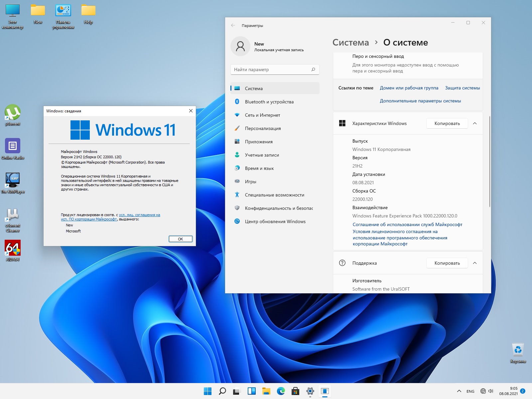Click OK in 'Windows: сведения' dialog
This screenshot has width=532, height=399.
(x=181, y=239)
